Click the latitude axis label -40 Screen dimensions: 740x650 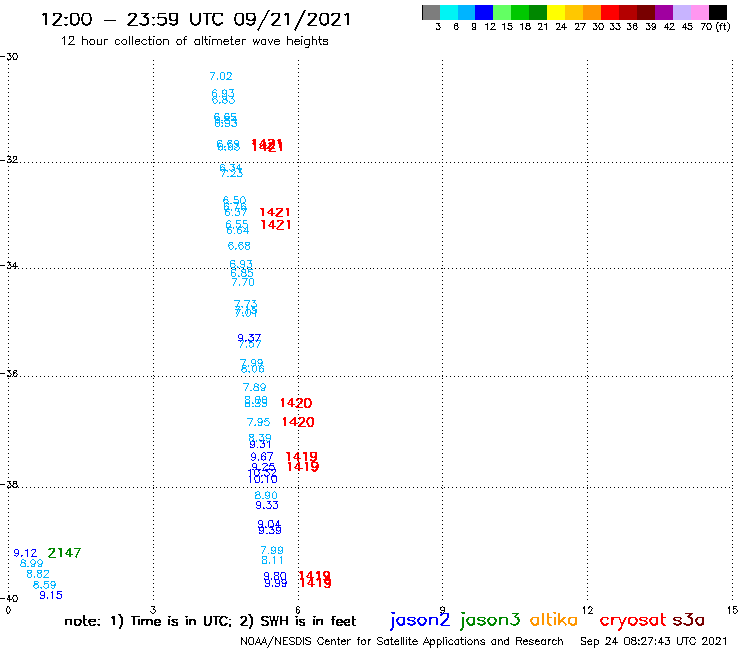9,599
